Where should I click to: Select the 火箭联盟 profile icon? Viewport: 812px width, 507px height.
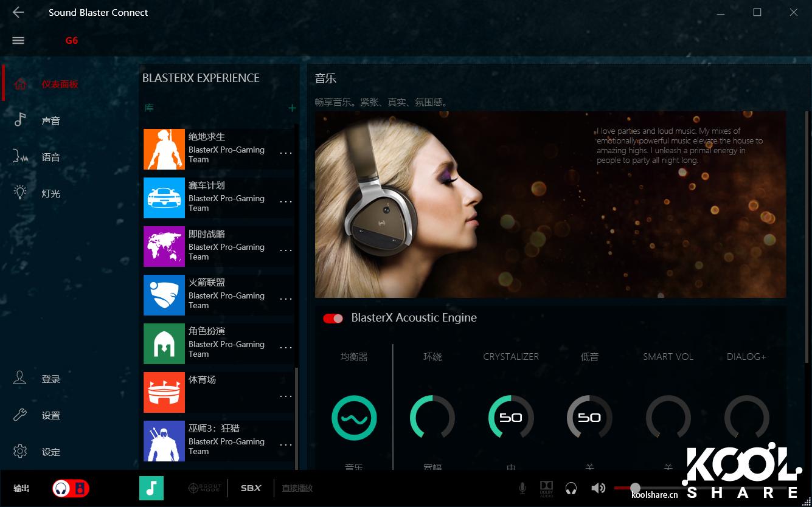tap(164, 295)
